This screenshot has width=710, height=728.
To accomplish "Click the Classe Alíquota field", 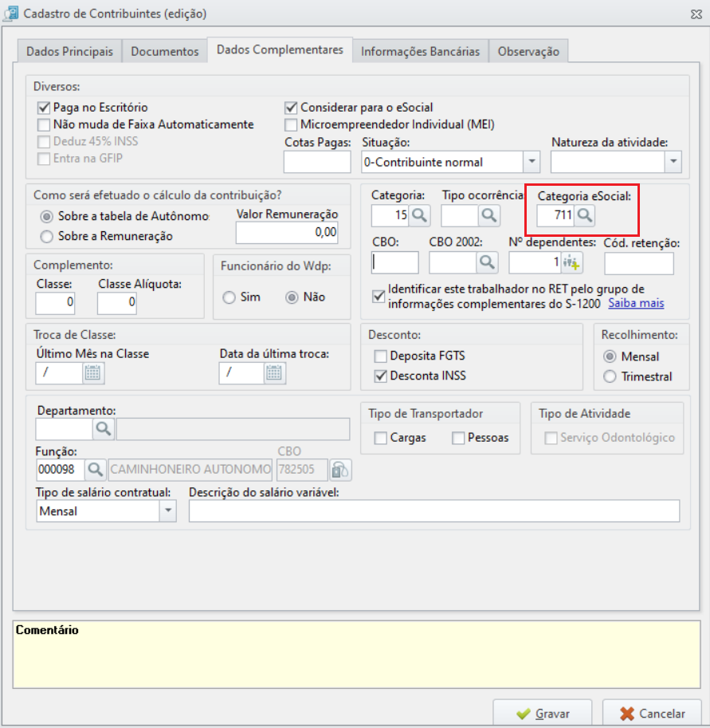I will [x=117, y=303].
